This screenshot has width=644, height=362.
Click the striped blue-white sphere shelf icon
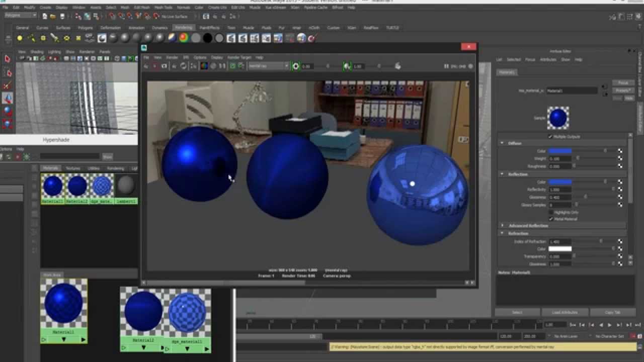point(172,38)
